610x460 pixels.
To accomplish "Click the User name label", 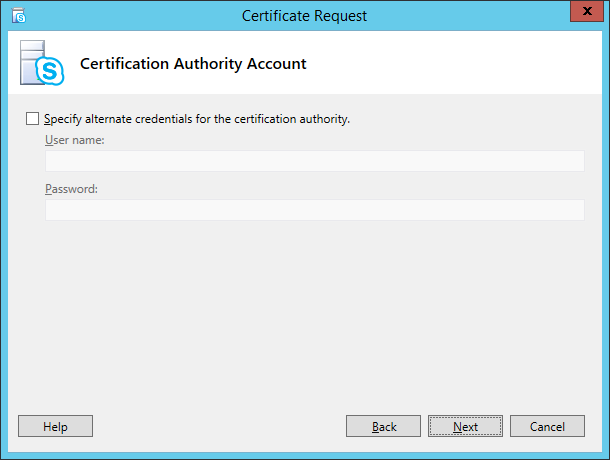I will point(75,140).
